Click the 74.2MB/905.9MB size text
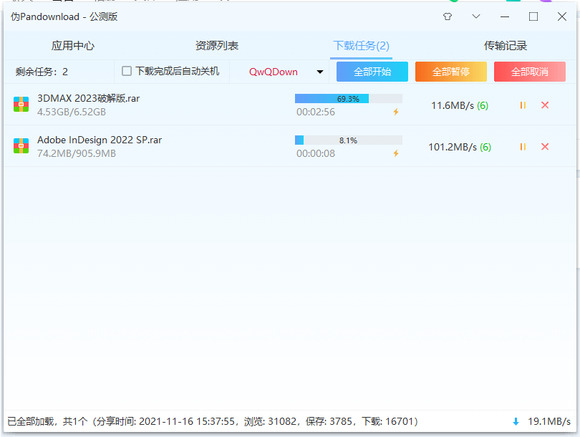Screen dimensions: 580x437 coord(77,154)
